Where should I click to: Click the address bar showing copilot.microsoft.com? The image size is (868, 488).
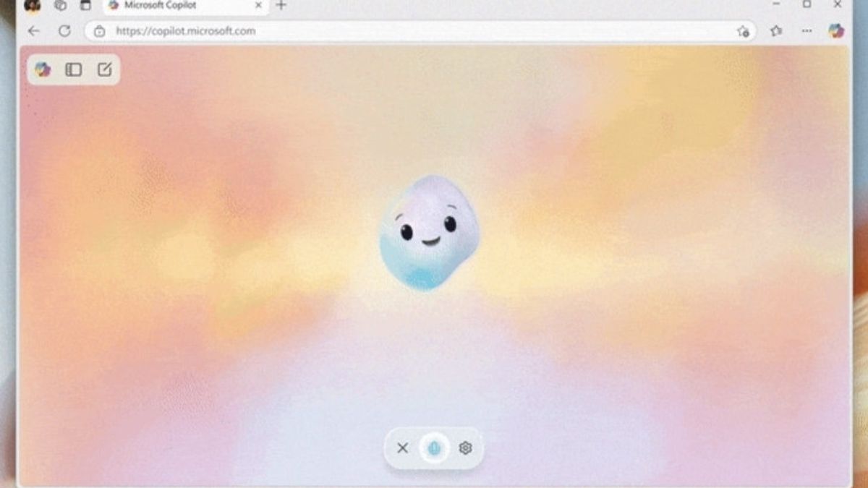tap(420, 31)
